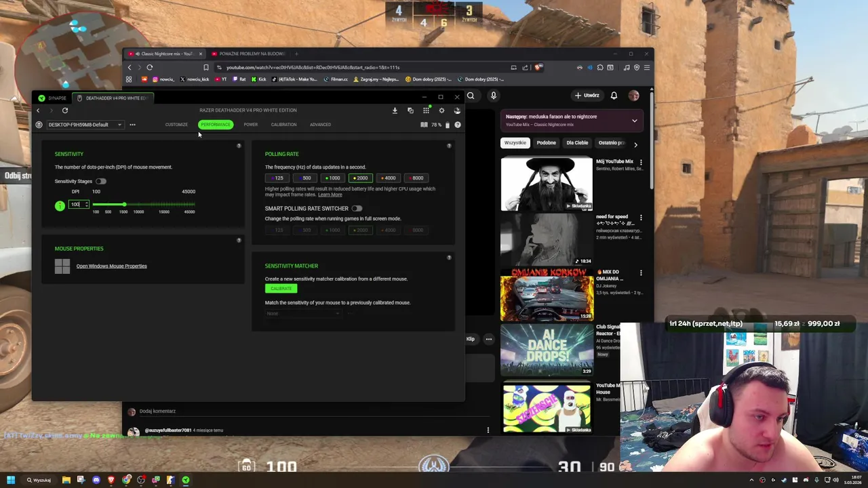The image size is (868, 488).
Task: Switch to the Performance tab
Action: (216, 125)
